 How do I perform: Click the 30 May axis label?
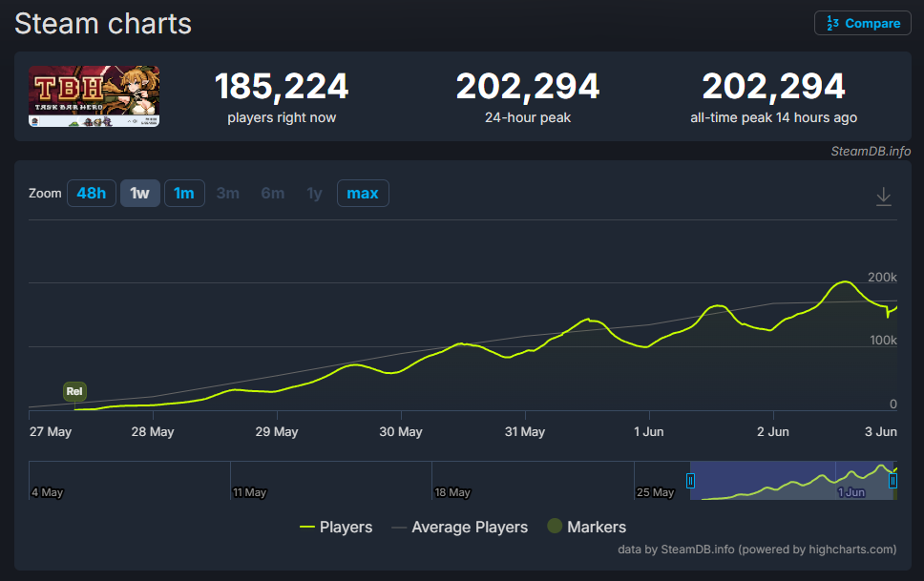tap(401, 432)
